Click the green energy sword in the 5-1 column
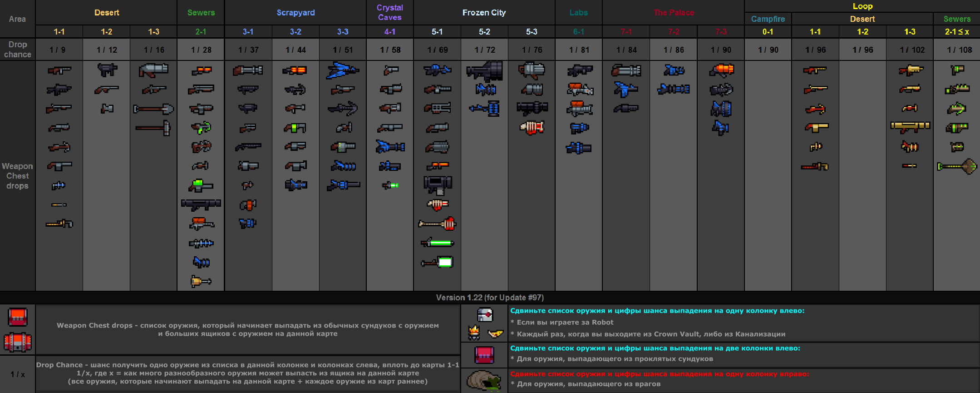Viewport: 980px width, 393px height. [437, 243]
